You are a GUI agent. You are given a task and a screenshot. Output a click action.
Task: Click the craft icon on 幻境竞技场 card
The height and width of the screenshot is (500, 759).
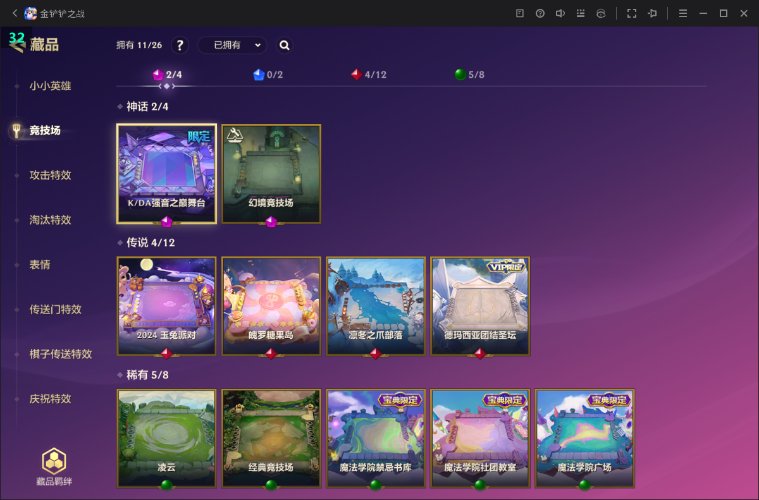tap(235, 136)
